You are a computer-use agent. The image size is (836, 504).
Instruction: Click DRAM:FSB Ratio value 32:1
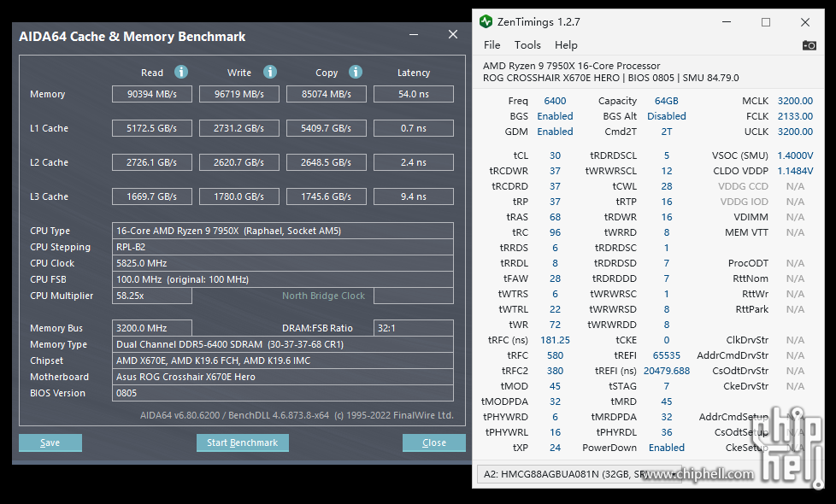414,328
